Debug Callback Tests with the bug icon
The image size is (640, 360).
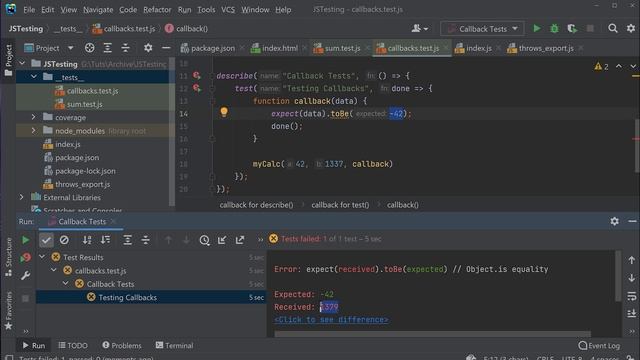coord(554,29)
